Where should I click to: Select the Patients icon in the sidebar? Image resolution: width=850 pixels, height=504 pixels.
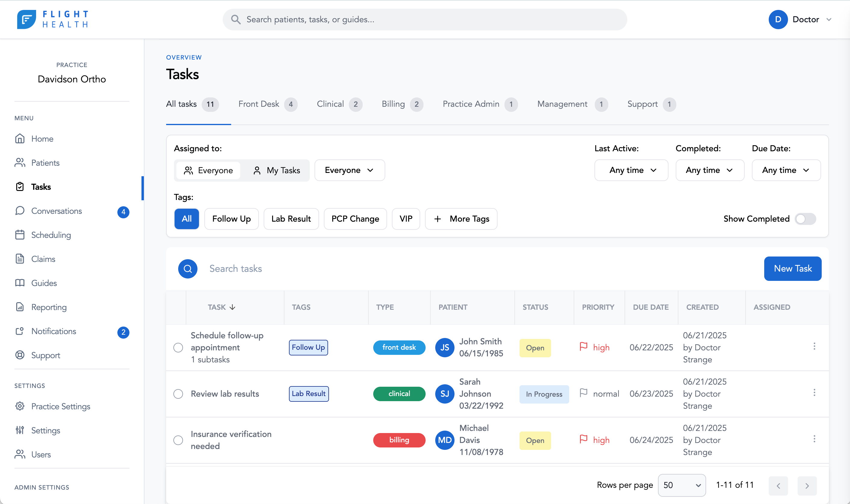pyautogui.click(x=20, y=163)
